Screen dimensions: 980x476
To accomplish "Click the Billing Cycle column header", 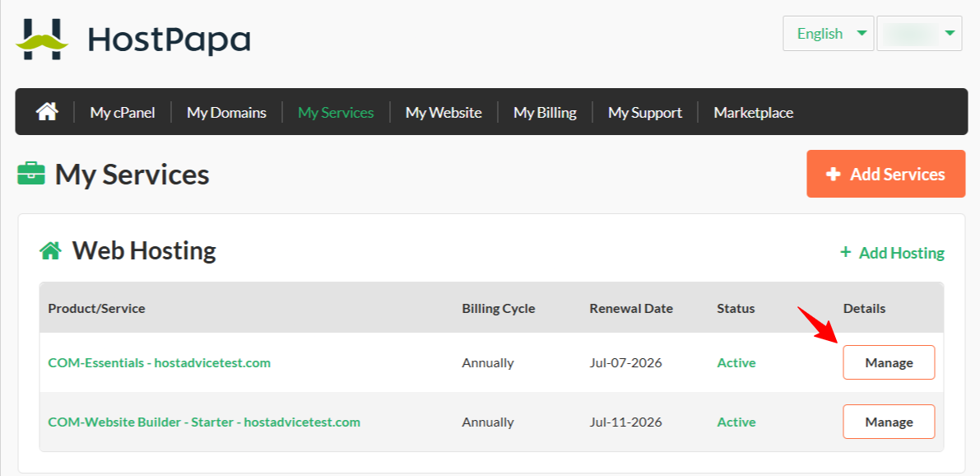I will 499,308.
